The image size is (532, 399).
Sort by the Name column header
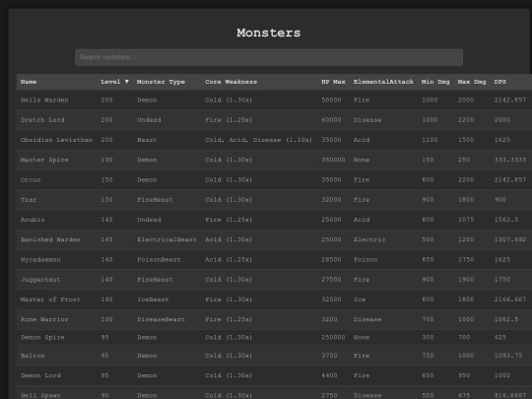[x=29, y=82]
